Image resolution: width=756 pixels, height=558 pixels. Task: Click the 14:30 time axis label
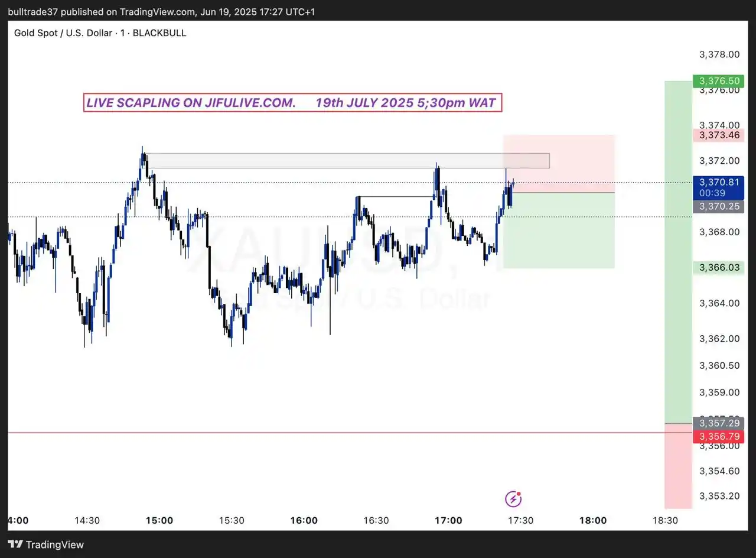(x=87, y=521)
